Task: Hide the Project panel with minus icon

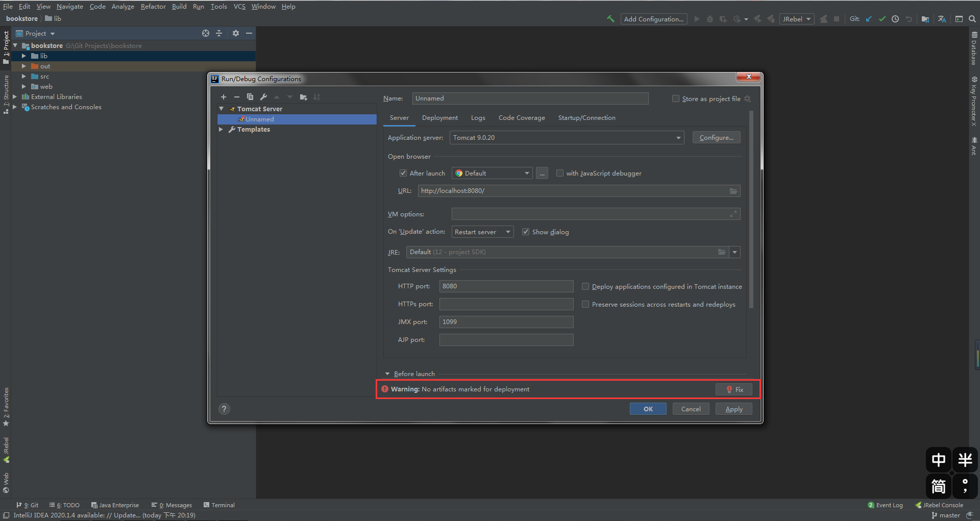Action: [249, 33]
